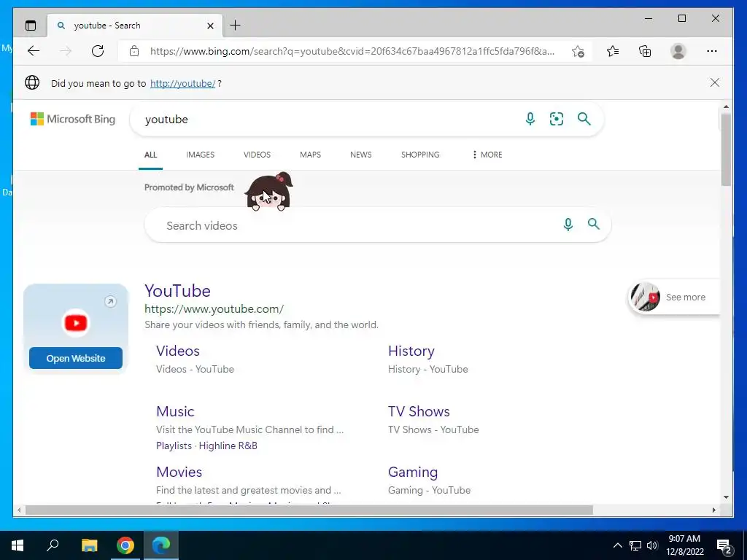Open the Playlists link under Music
The width and height of the screenshot is (747, 560).
click(x=174, y=446)
